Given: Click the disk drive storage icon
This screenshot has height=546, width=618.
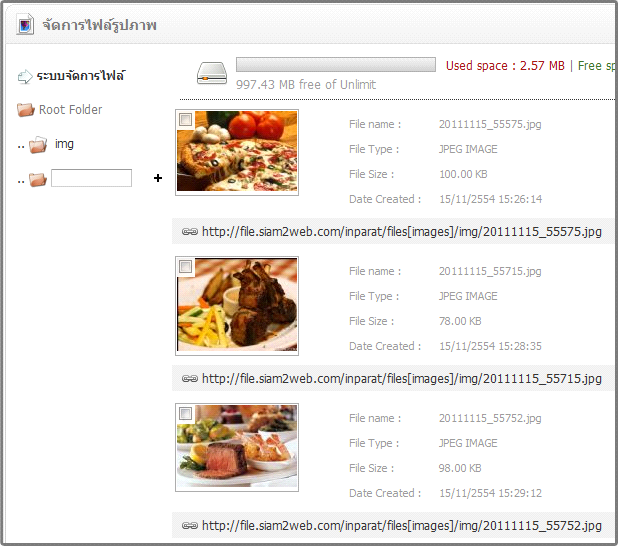Looking at the screenshot, I should (212, 73).
